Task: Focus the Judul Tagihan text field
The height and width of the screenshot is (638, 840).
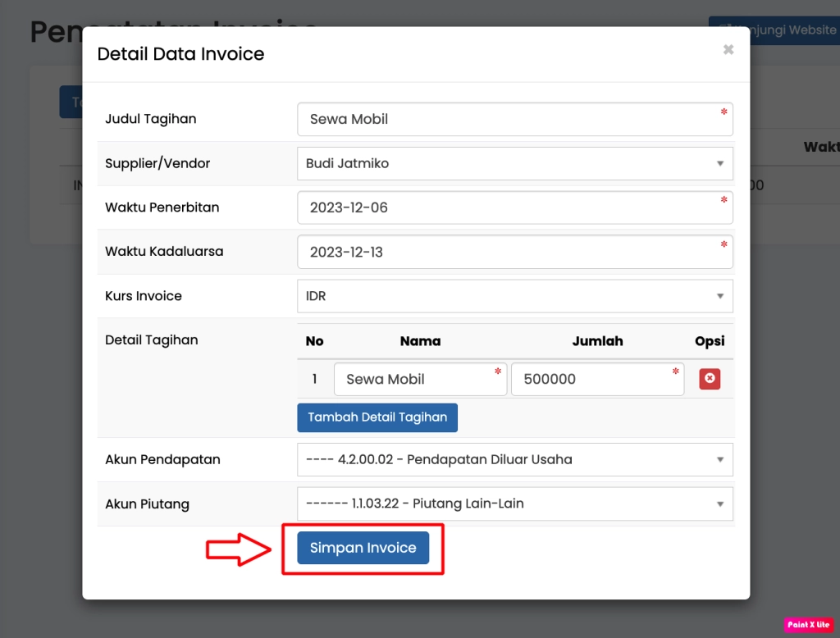Action: click(x=514, y=119)
